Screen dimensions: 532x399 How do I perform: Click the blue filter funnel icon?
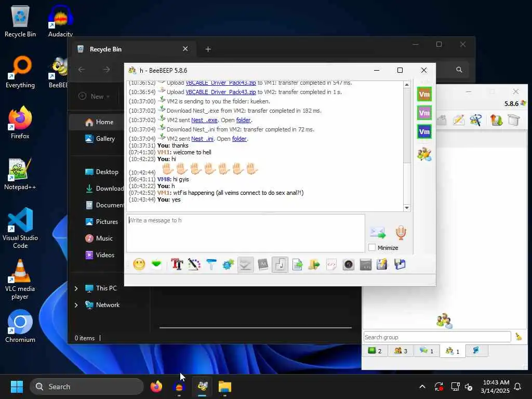[x=211, y=264]
